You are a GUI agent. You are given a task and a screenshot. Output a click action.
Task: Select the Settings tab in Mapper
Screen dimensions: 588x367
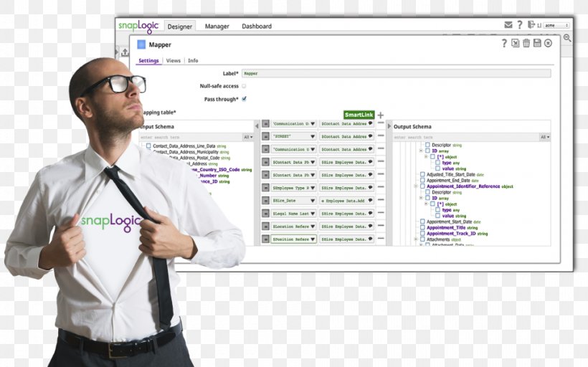pos(148,60)
